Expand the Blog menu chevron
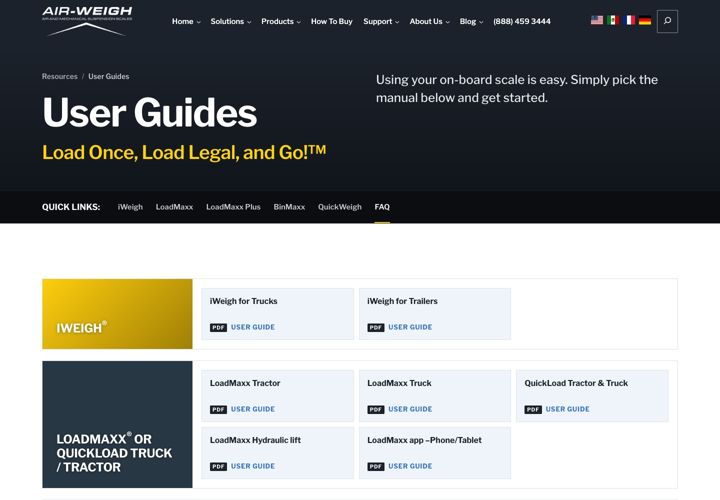This screenshot has height=500, width=720. [481, 22]
